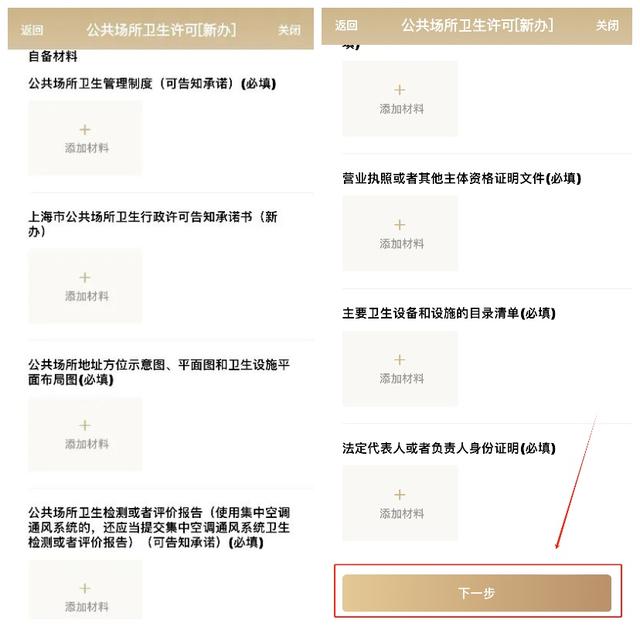640x627 pixels.
Task: Click the top add-material box in right panel
Action: [x=400, y=98]
